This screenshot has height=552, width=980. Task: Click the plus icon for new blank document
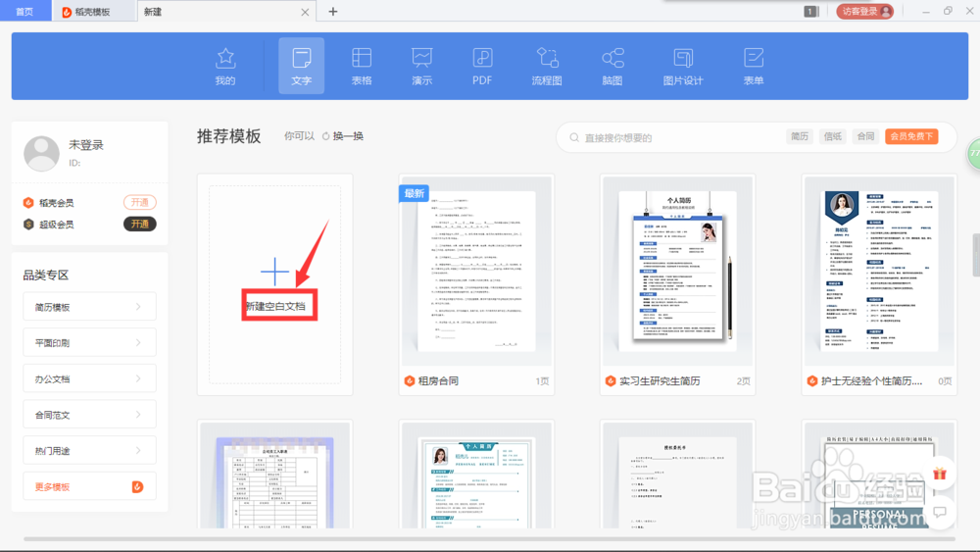tap(274, 272)
